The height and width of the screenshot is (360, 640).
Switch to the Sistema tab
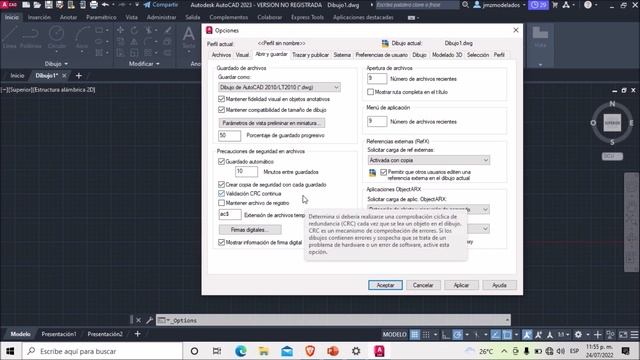pyautogui.click(x=342, y=55)
